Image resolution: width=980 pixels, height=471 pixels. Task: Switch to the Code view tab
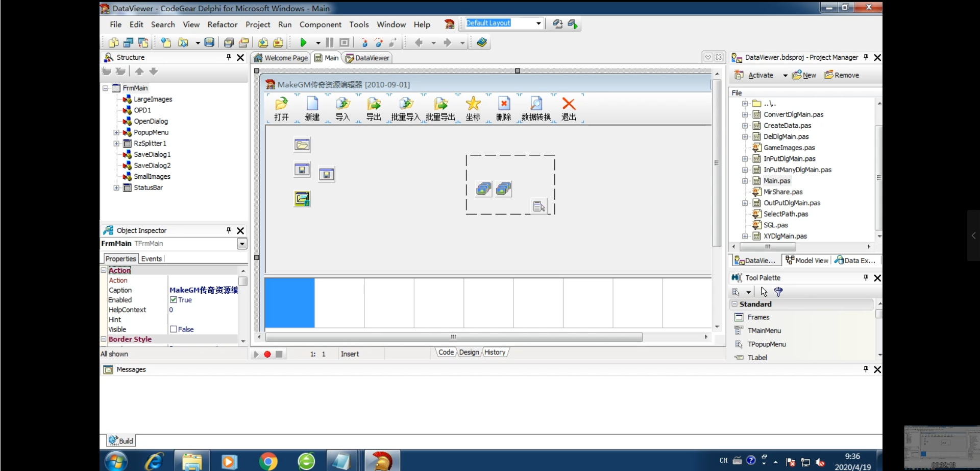click(446, 352)
